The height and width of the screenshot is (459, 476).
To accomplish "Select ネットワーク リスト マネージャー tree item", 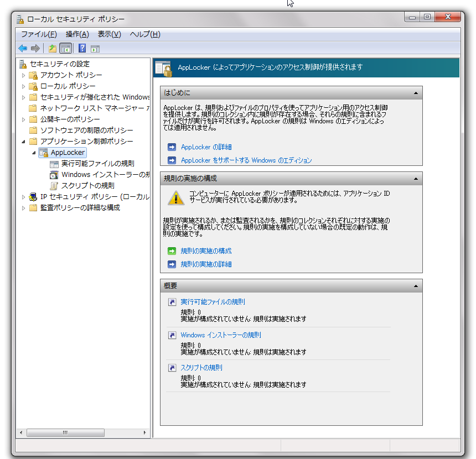I will 95,108.
